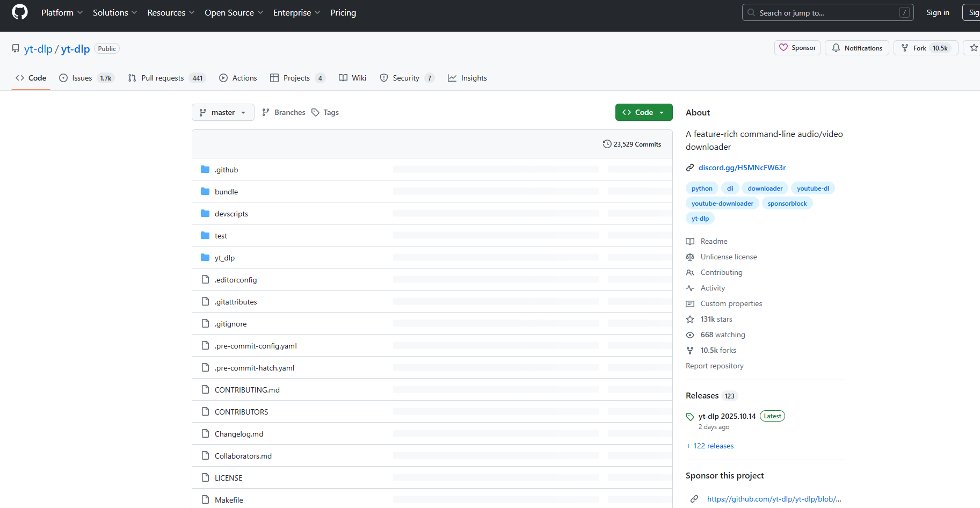The image size is (980, 508).
Task: Open the bundle folder icon
Action: pyautogui.click(x=205, y=192)
